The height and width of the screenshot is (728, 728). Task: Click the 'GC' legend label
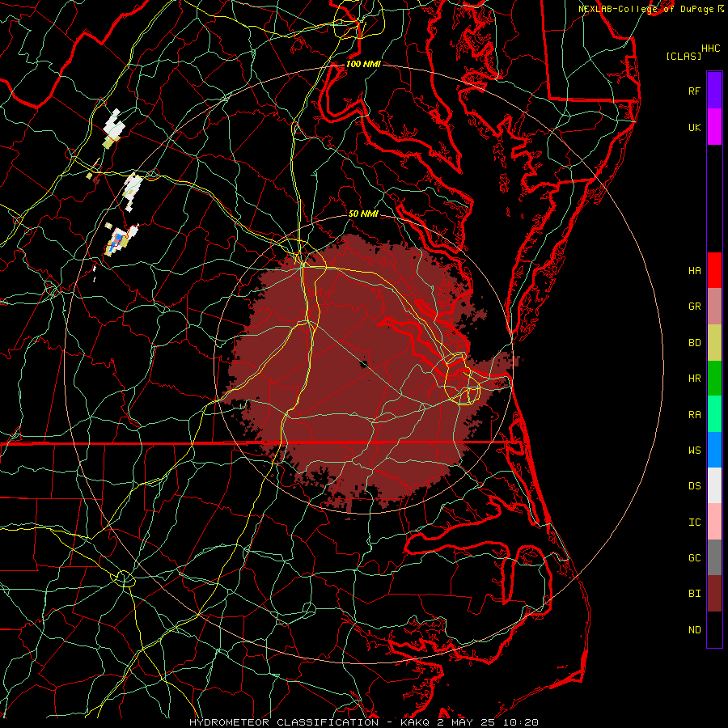(x=694, y=558)
